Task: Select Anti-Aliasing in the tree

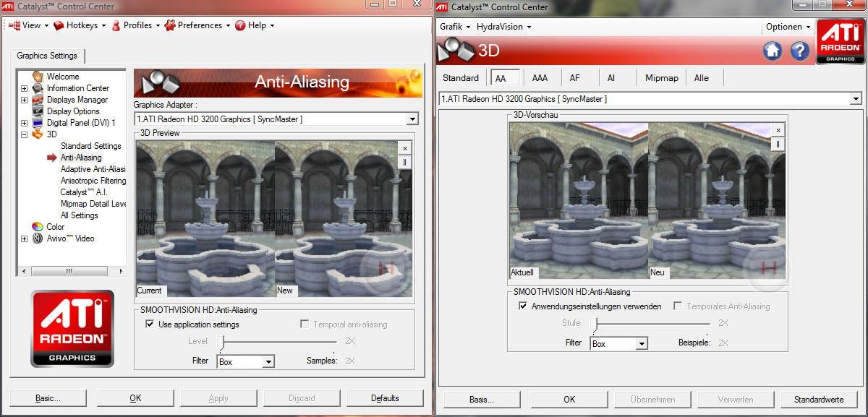Action: click(81, 157)
